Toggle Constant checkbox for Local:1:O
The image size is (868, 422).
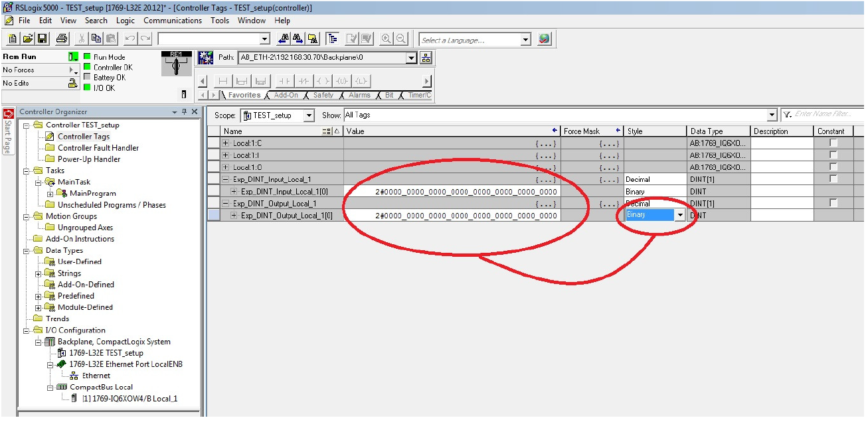coord(833,167)
